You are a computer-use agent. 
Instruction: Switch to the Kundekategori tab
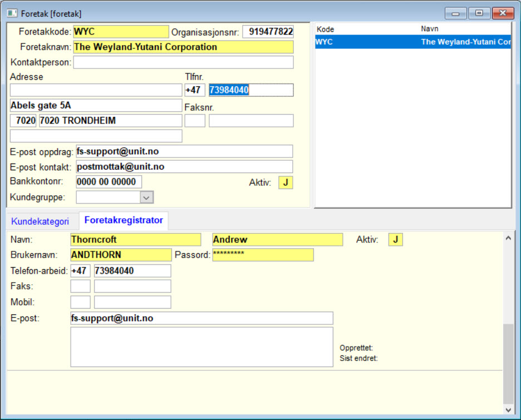[40, 221]
